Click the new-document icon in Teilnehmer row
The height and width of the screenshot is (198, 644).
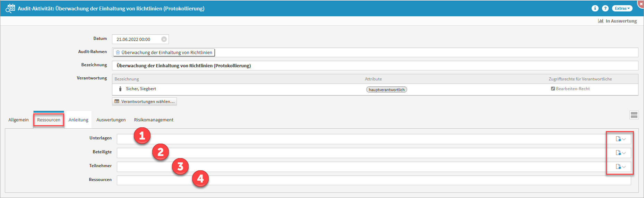pyautogui.click(x=618, y=167)
